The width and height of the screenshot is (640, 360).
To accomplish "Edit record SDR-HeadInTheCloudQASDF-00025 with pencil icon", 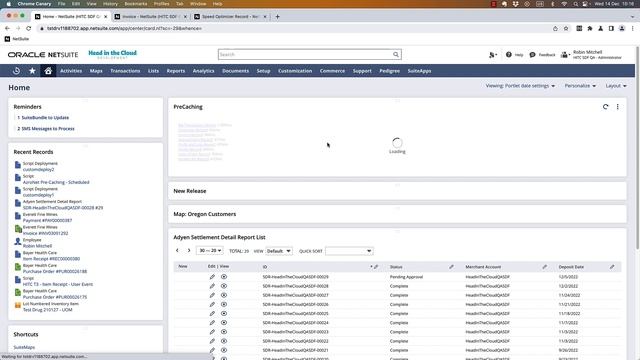I will [212, 313].
